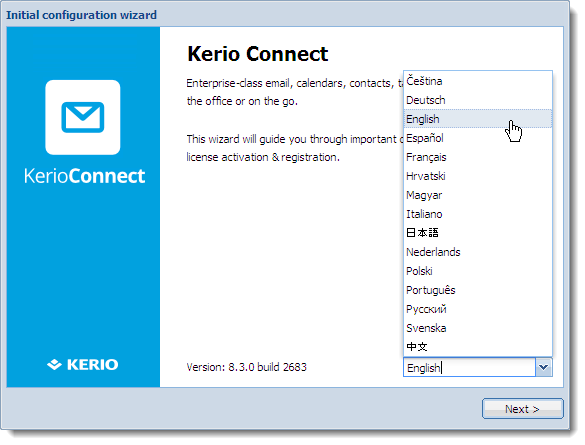The width and height of the screenshot is (585, 445).
Task: Collapse the language dropdown with its arrow
Action: coord(544,367)
